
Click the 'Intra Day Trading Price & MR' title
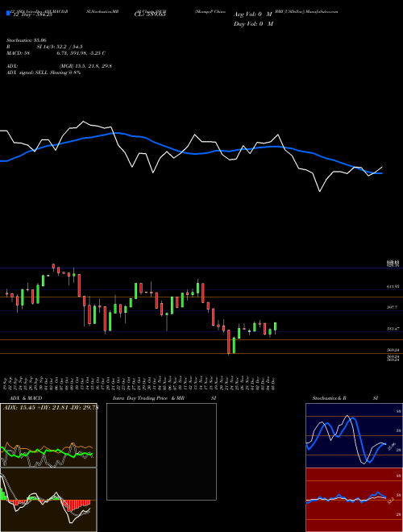coord(148,398)
